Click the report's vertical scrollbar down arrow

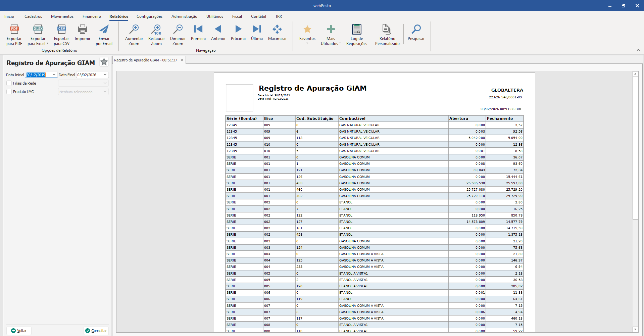[x=635, y=329]
